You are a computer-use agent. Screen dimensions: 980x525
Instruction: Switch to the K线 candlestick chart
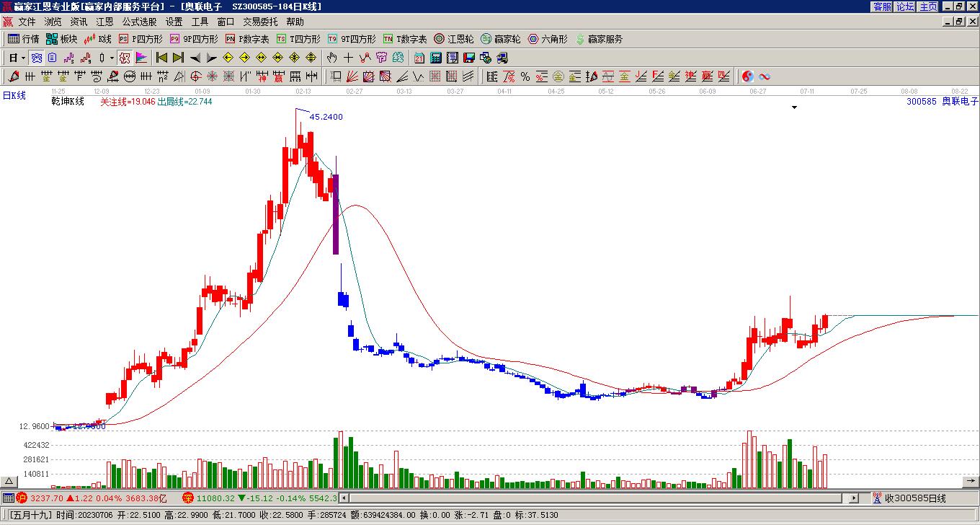98,39
